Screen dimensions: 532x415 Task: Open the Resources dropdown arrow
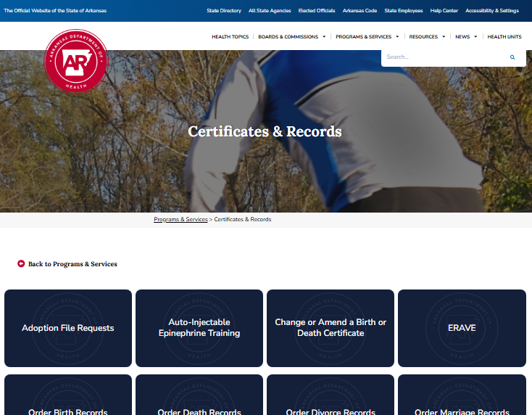click(444, 37)
